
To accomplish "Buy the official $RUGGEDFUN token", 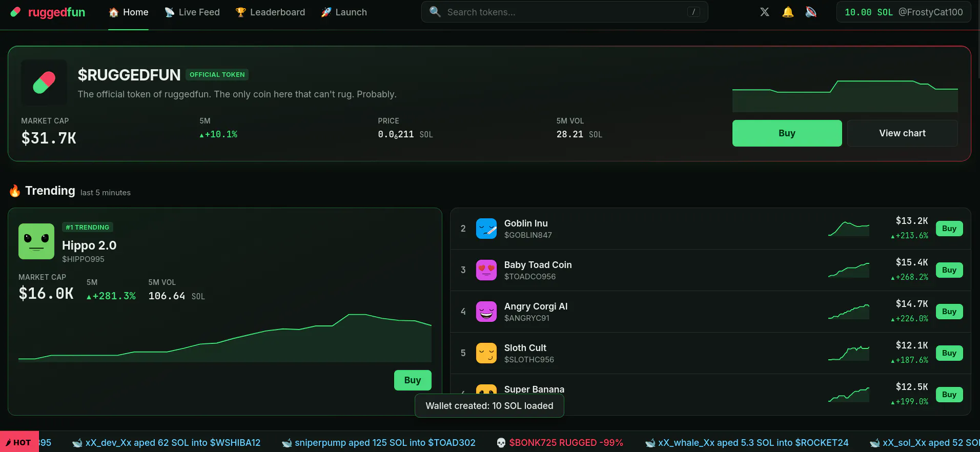I will click(787, 133).
